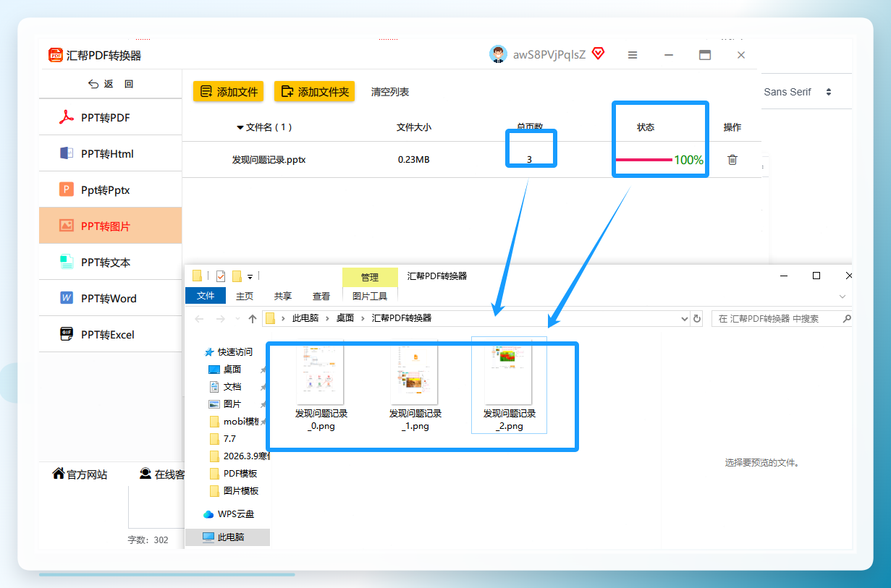891x588 pixels.
Task: Open the Explorer quick access toolbar dropdown
Action: [250, 276]
